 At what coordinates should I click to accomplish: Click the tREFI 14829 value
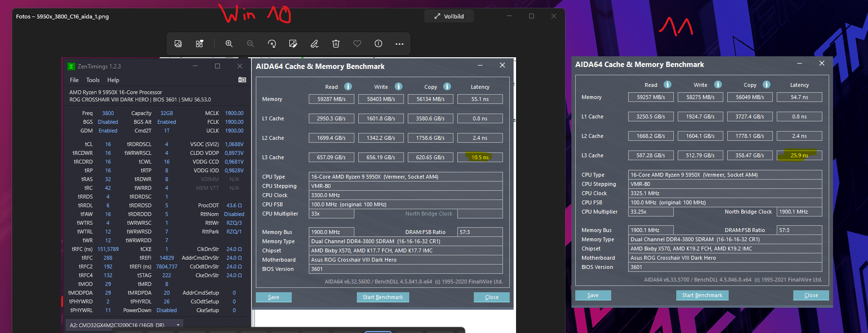pyautogui.click(x=167, y=258)
